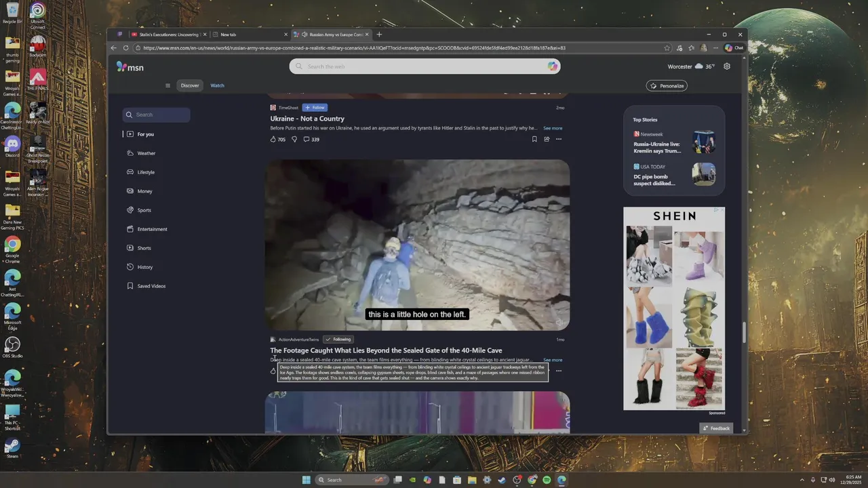Open MSN hamburger menu
This screenshot has height=488, width=868.
[167, 85]
